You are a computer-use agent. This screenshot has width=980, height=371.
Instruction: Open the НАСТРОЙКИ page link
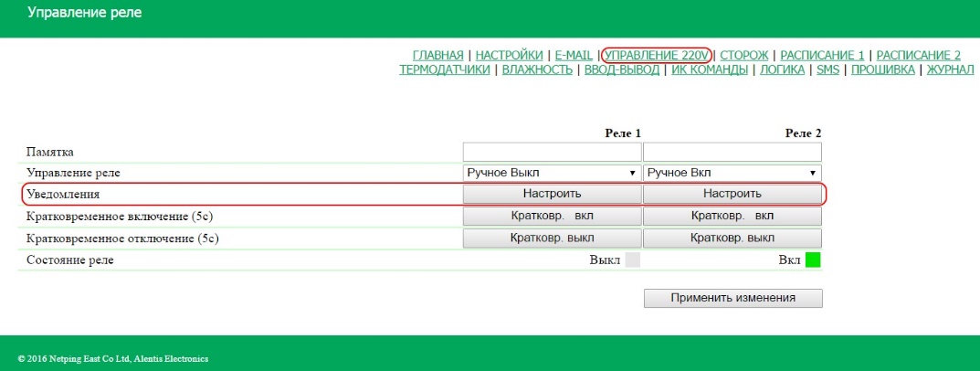coord(510,56)
